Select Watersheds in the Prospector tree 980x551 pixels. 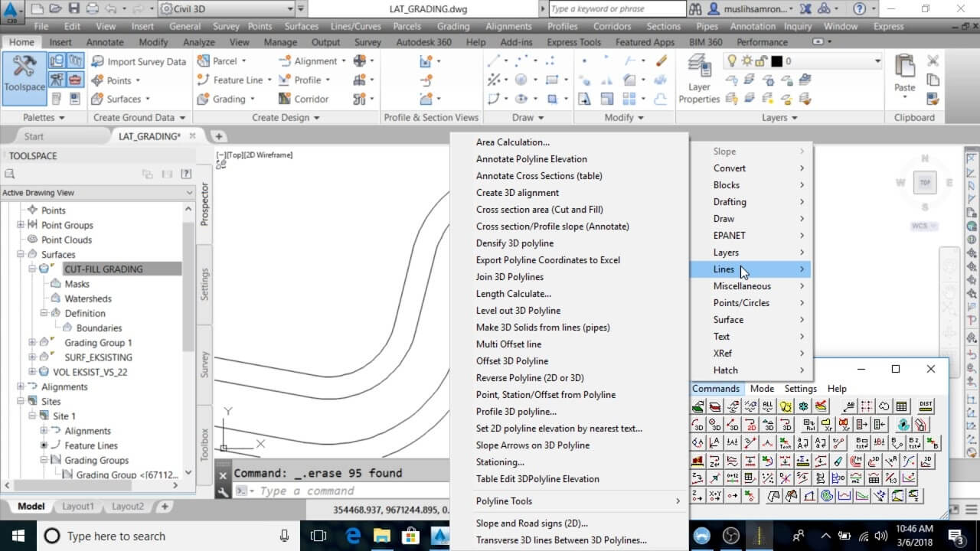click(x=88, y=298)
